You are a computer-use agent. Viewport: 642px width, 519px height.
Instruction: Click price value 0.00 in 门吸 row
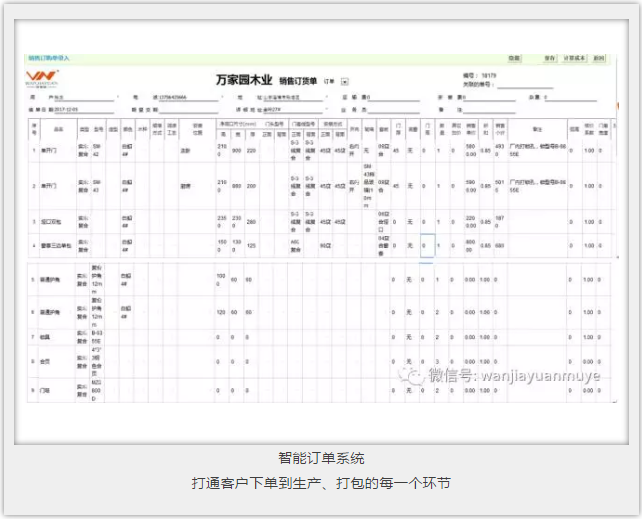(x=470, y=390)
